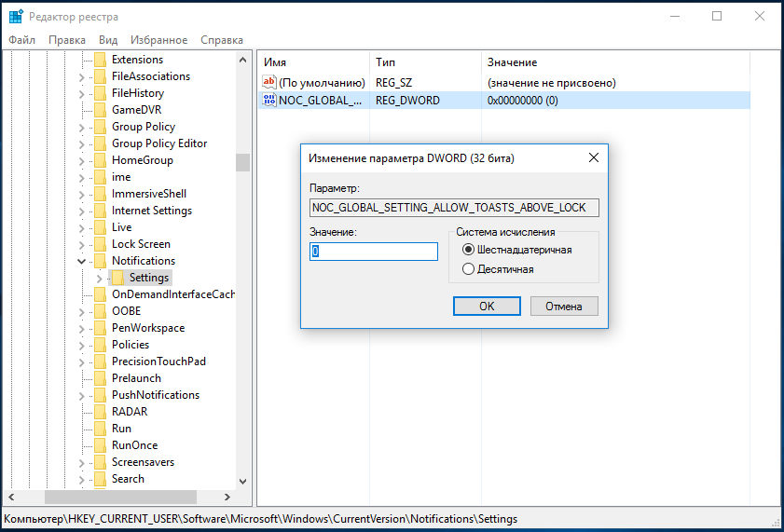Select the OnDemandInterfaceCache tree item

[172, 294]
